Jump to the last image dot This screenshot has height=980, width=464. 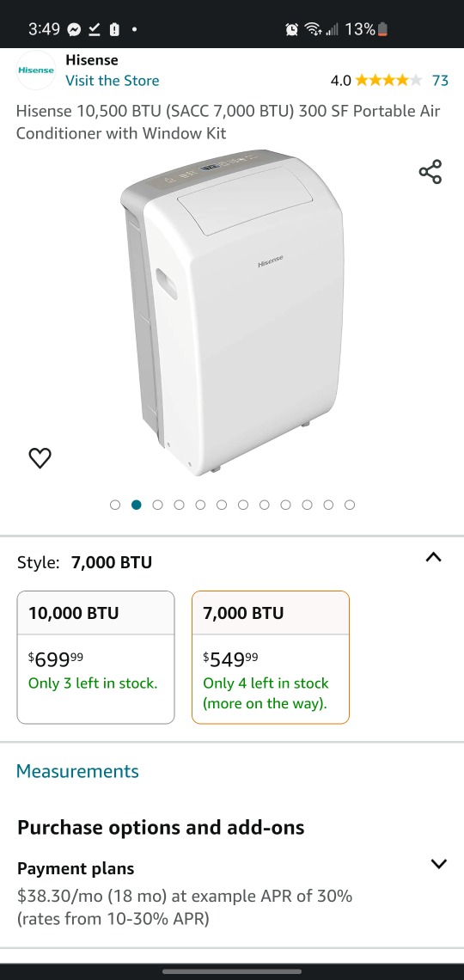(350, 505)
